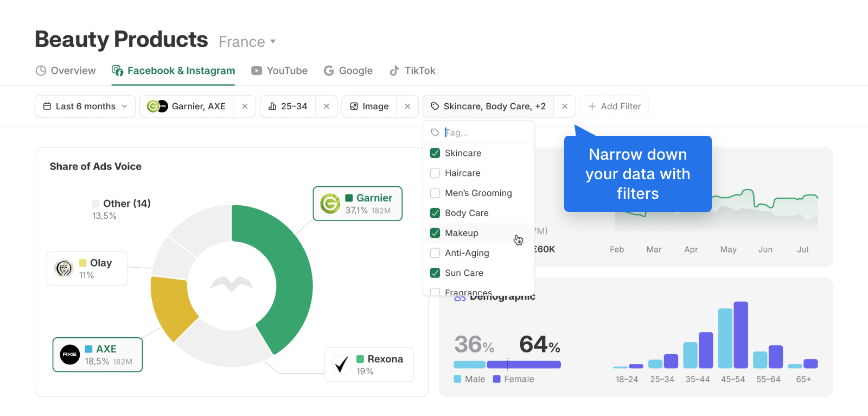The height and width of the screenshot is (416, 868).
Task: Click the Beauty Products heading
Action: click(x=122, y=40)
